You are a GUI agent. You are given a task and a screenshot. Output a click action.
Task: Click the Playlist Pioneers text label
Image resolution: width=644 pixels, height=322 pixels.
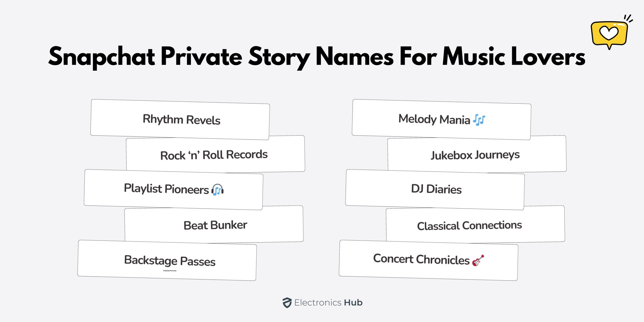pyautogui.click(x=166, y=189)
